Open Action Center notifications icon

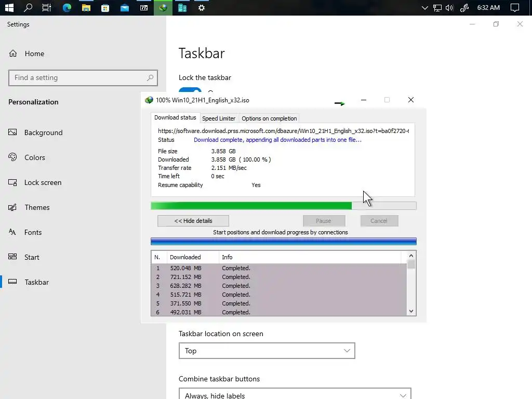point(515,7)
